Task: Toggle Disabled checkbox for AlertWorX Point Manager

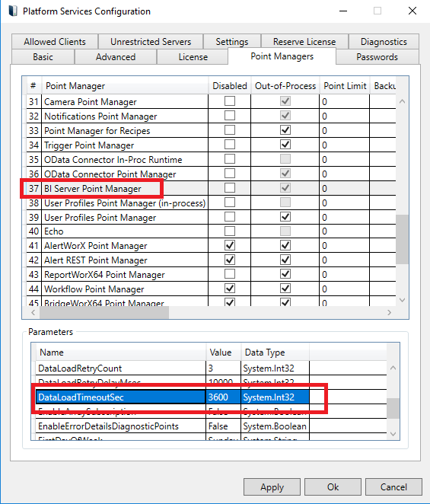Action: [230, 246]
